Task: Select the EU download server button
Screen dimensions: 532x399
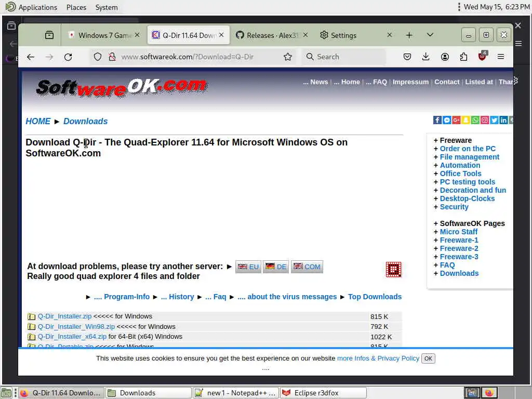Action: pos(248,267)
